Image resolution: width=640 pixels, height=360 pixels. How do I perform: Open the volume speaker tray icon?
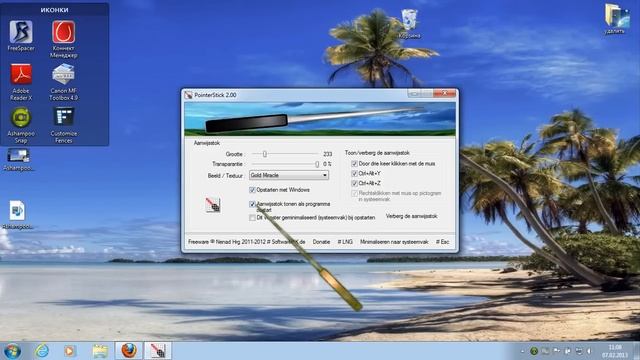589,351
